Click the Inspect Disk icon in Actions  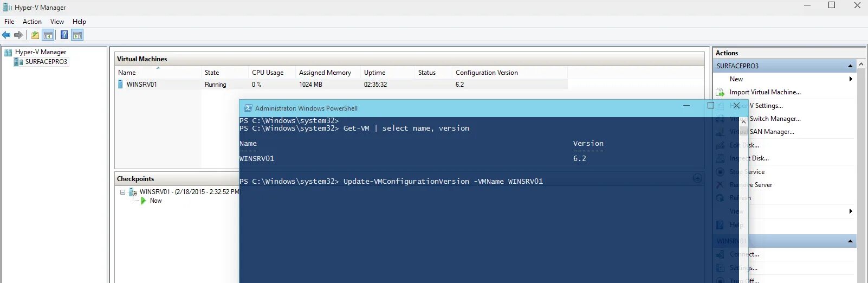(x=720, y=158)
